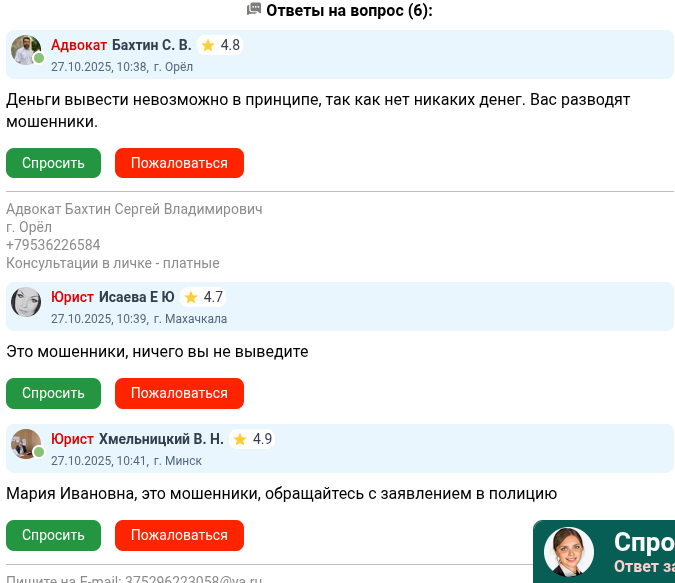Click the date 27.10.2025, 10:41

tap(99, 461)
